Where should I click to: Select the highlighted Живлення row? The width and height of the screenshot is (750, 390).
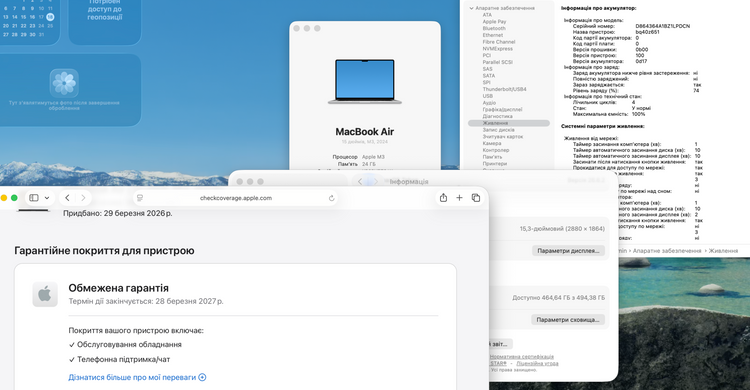(x=508, y=123)
